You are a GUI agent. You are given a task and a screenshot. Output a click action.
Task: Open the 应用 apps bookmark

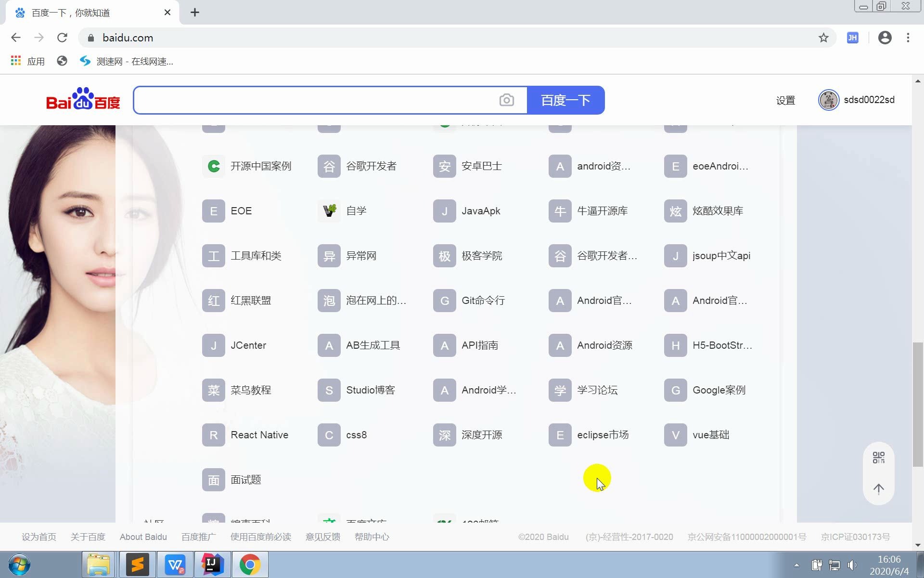click(28, 61)
